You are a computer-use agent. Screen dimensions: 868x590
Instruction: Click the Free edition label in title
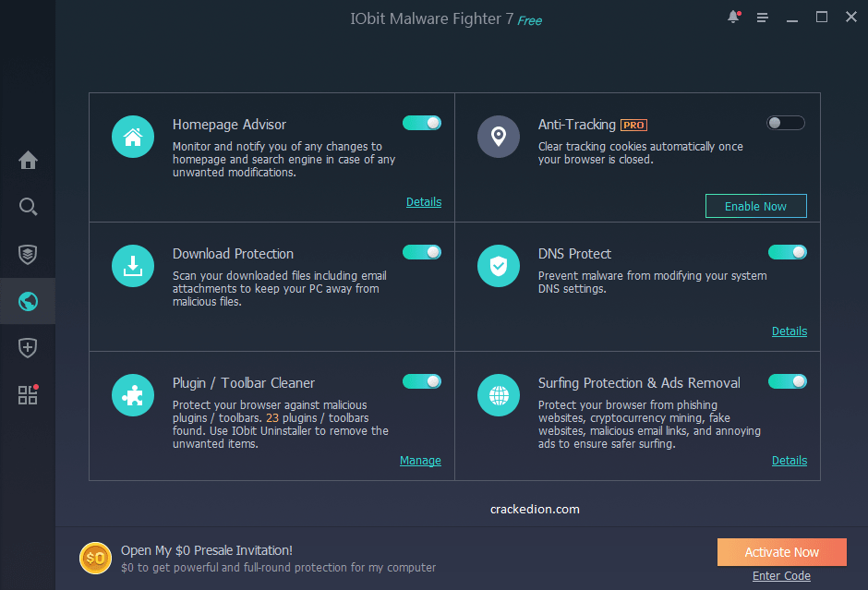(x=530, y=20)
